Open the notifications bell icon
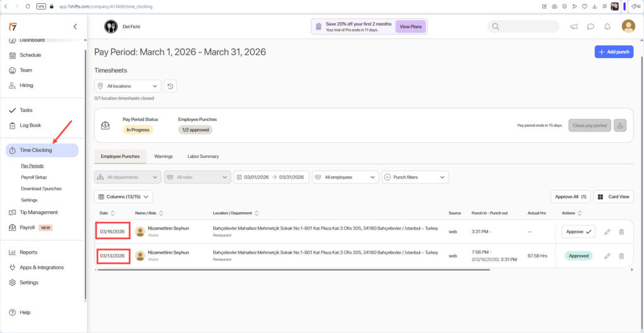Screen dimensions: 644x333 [x=607, y=26]
